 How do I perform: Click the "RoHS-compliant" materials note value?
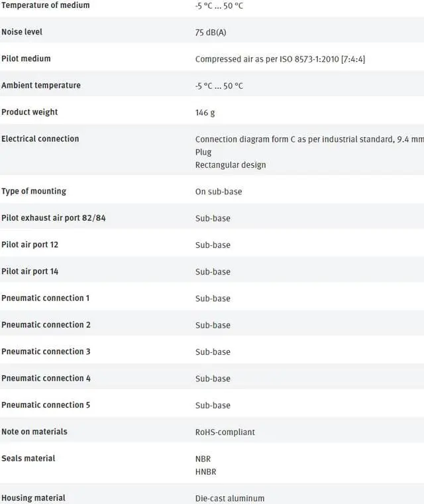tap(225, 432)
